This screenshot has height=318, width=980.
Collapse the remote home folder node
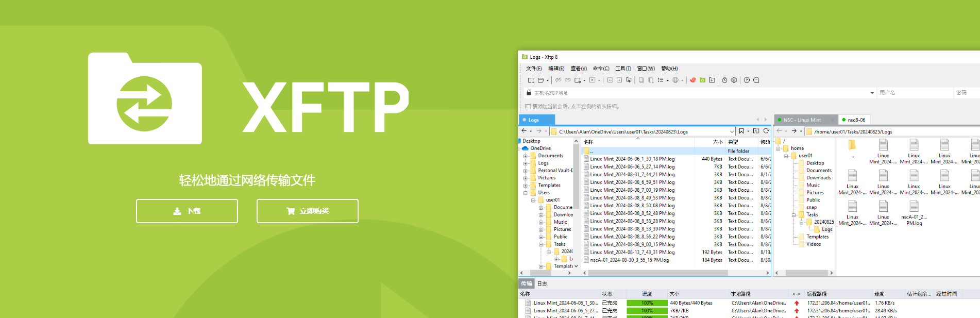778,148
